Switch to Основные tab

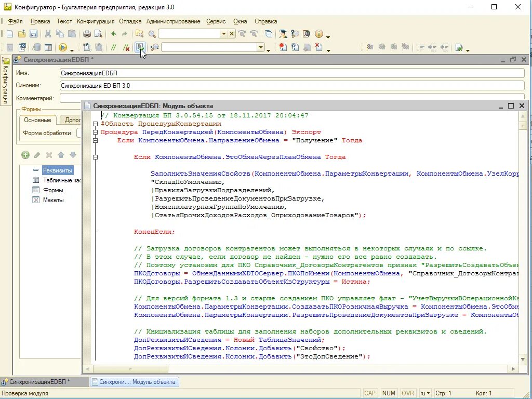[x=37, y=120]
